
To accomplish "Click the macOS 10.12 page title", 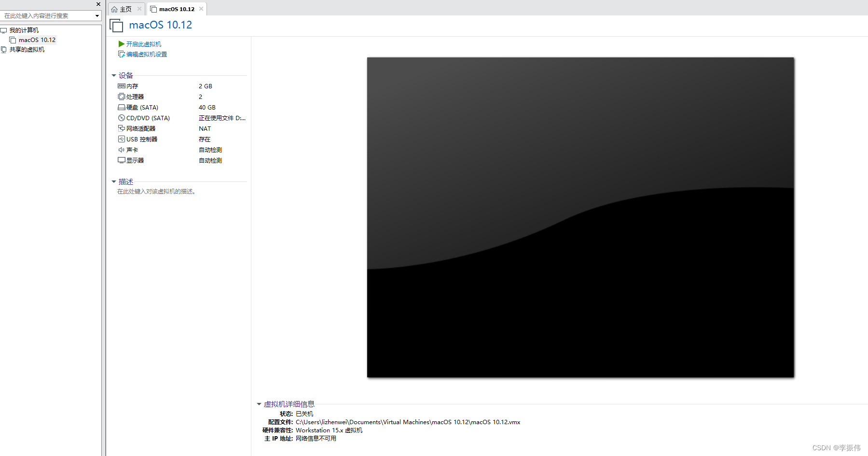I will coord(161,25).
